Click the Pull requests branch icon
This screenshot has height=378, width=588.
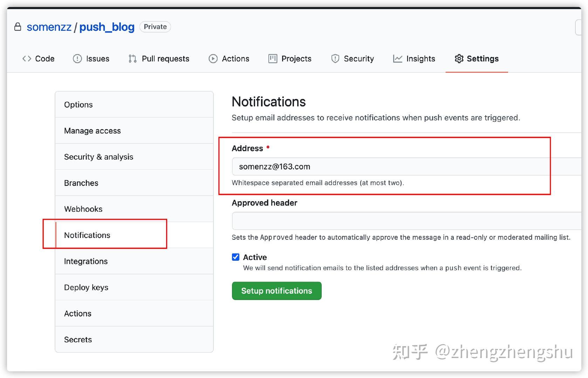coord(132,58)
